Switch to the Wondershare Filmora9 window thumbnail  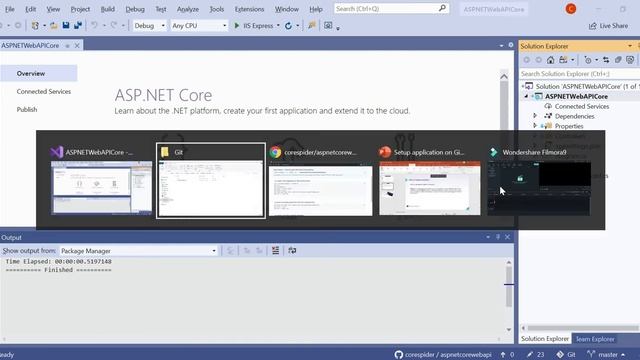pos(539,180)
